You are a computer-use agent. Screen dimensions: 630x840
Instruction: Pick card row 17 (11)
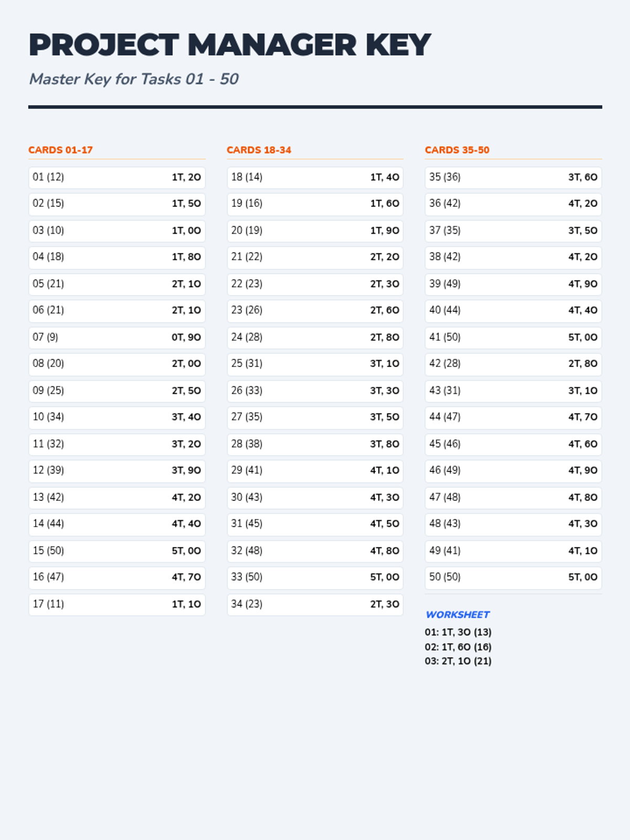coord(117,604)
